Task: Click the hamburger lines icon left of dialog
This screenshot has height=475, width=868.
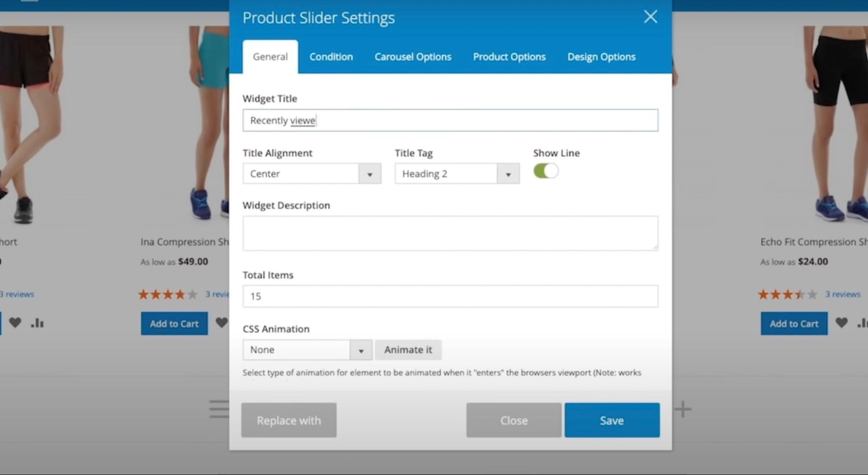Action: coord(219,409)
